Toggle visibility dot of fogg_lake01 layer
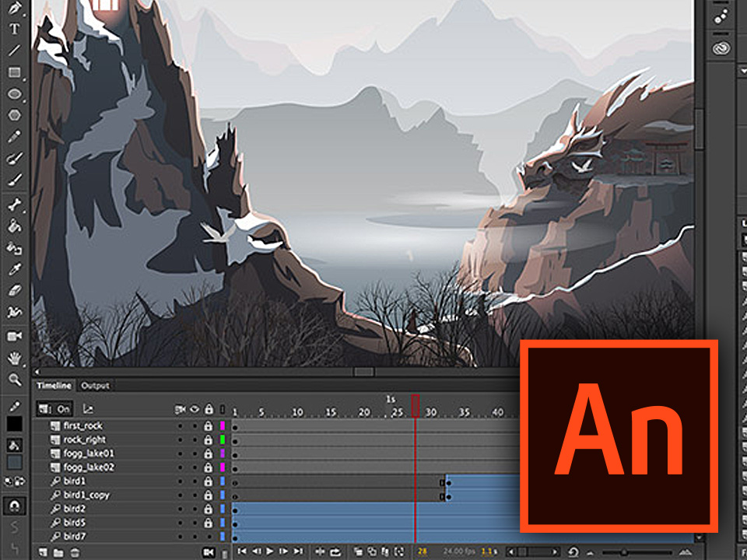Viewport: 747px width, 560px height. (x=195, y=453)
